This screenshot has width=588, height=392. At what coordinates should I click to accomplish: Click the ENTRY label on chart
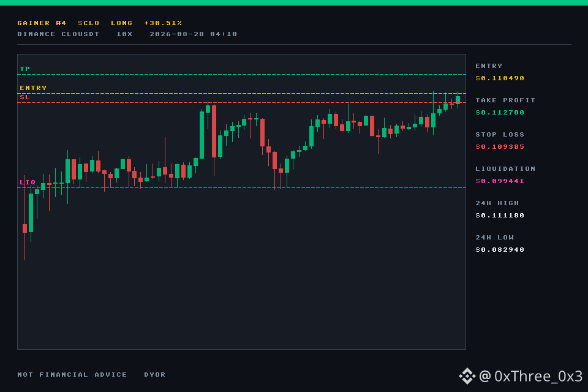[x=33, y=88]
